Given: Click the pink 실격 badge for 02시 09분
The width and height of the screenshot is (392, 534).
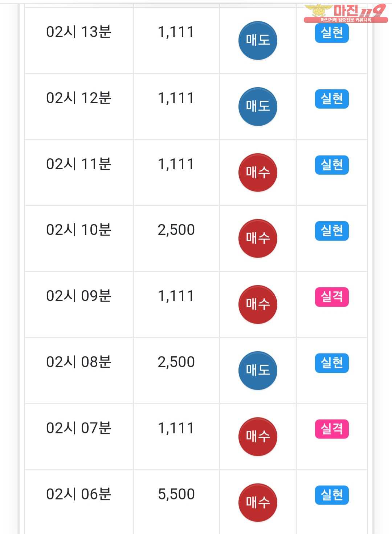Looking at the screenshot, I should (x=332, y=297).
